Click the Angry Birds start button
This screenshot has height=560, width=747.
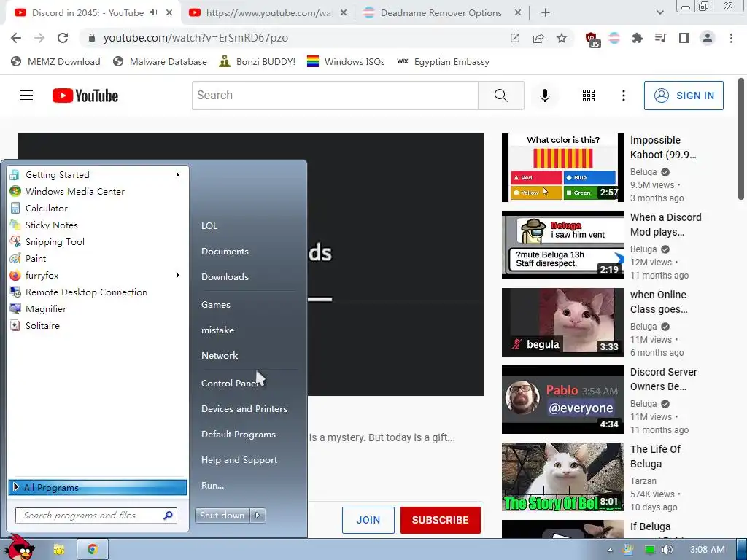pos(20,548)
